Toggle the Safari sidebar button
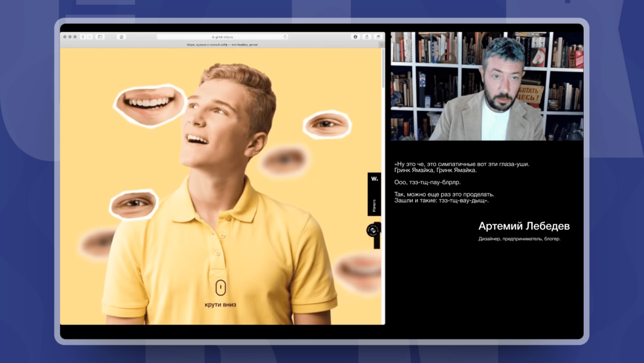 100,37
